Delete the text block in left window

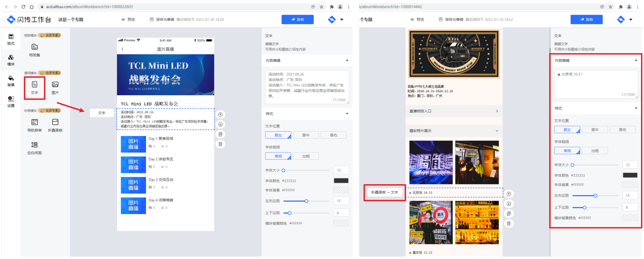220,144
